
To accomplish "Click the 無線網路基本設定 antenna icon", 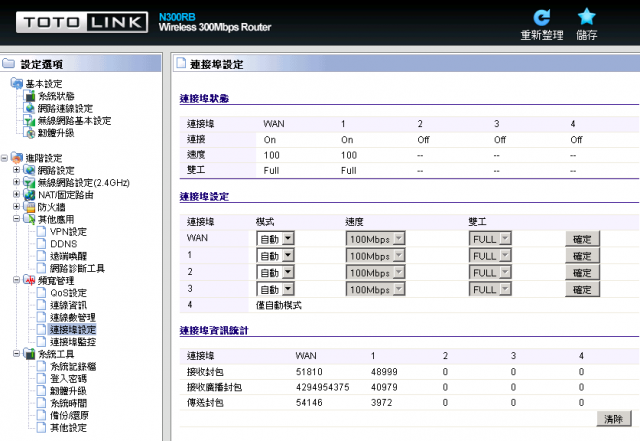I will tap(30, 121).
